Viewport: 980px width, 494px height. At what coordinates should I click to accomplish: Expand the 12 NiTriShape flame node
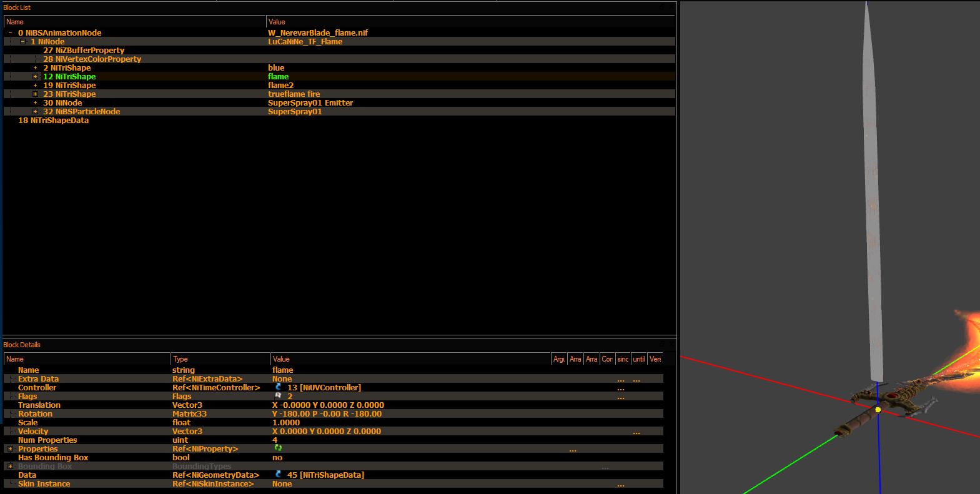[35, 76]
